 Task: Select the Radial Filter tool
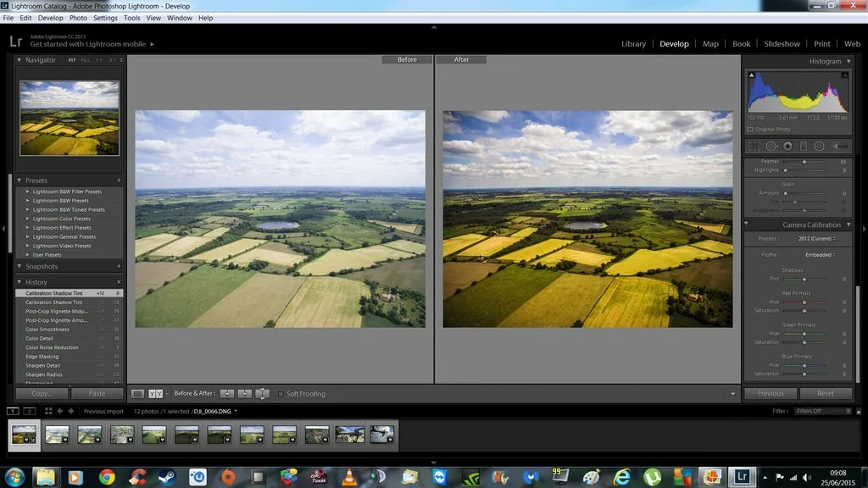pyautogui.click(x=820, y=146)
